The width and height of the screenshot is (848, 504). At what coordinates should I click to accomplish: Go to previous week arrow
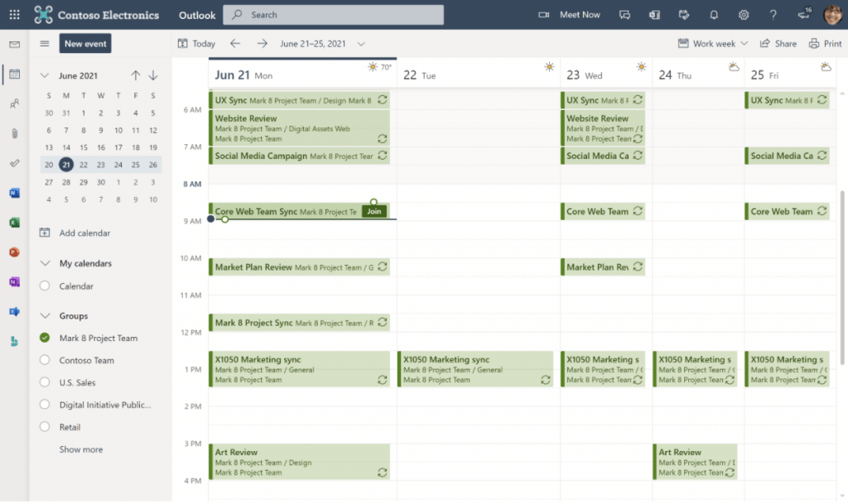(234, 43)
